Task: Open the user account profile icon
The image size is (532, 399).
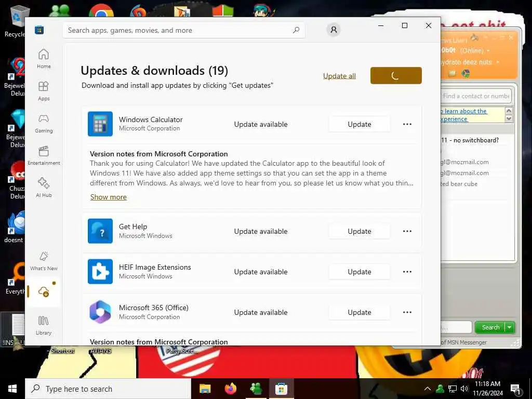Action: click(x=334, y=30)
